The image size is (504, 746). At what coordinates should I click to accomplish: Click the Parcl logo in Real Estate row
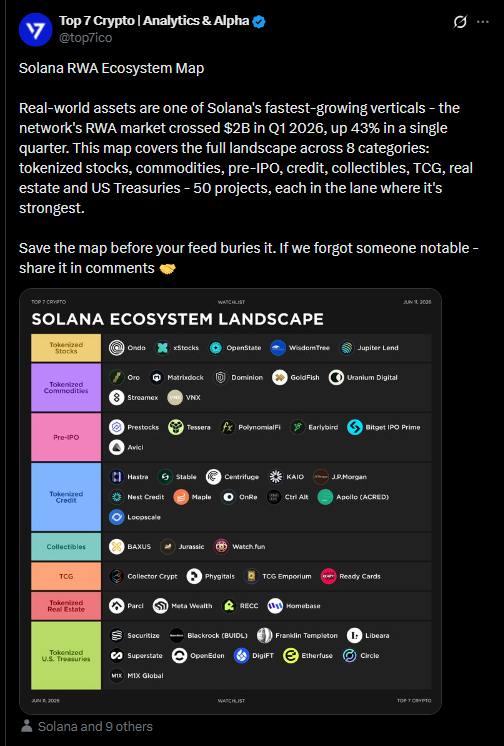[x=117, y=606]
